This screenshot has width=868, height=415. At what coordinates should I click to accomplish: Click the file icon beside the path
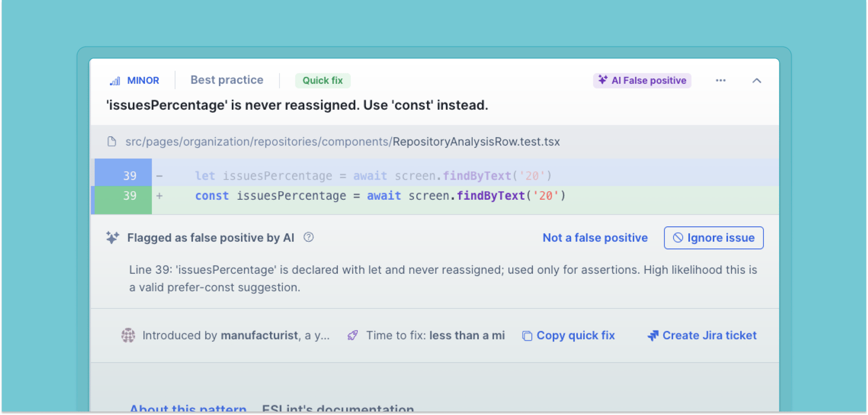pos(112,142)
